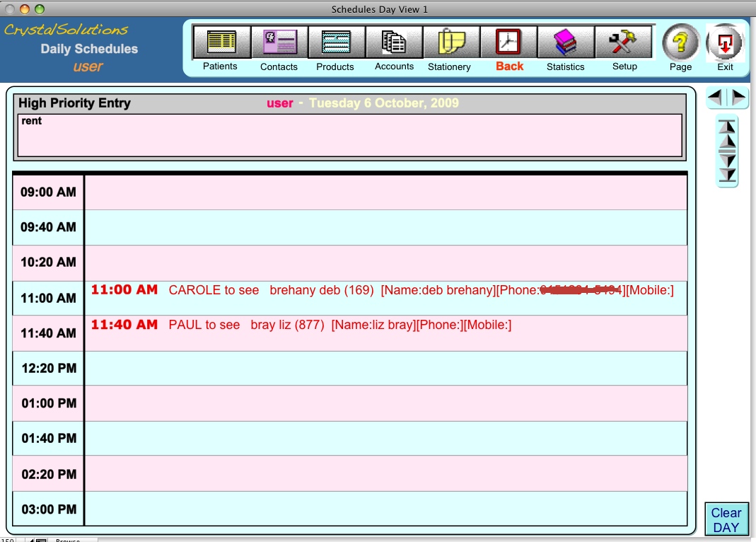Click the pink user name in header

[x=279, y=103]
